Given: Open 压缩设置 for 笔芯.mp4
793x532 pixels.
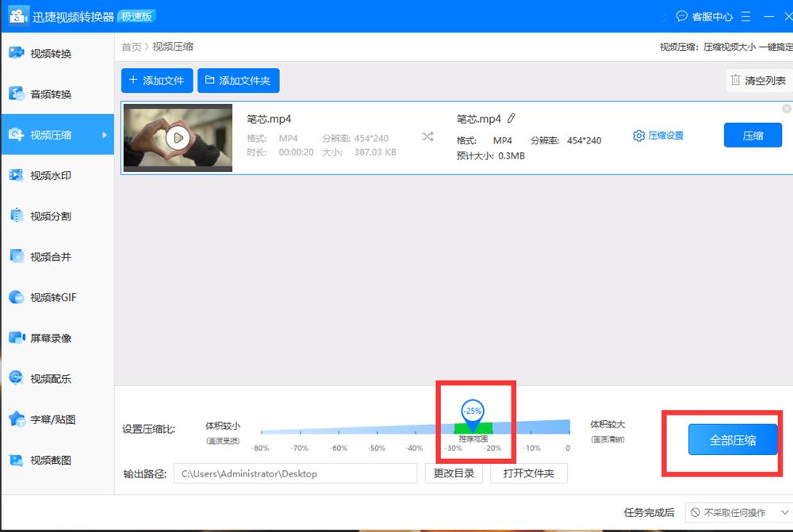Looking at the screenshot, I should [658, 136].
